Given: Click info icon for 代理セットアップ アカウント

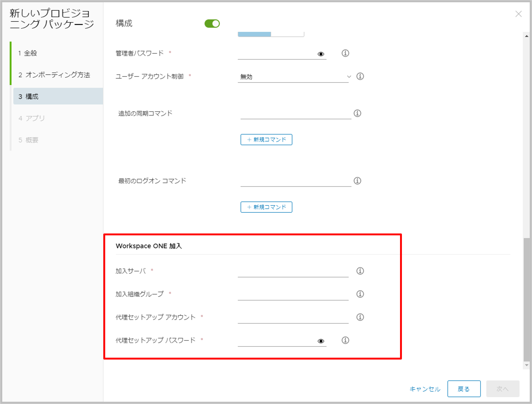Looking at the screenshot, I should (x=360, y=317).
